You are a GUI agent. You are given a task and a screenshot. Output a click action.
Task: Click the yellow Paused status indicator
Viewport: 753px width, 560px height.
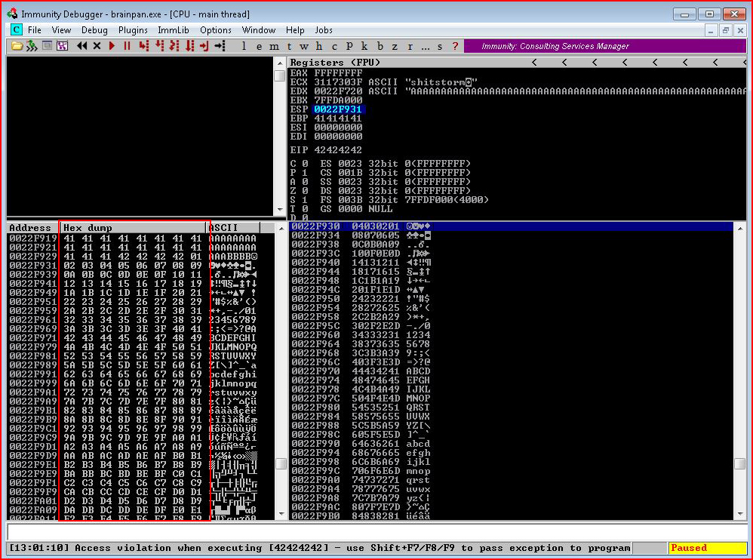[x=707, y=548]
